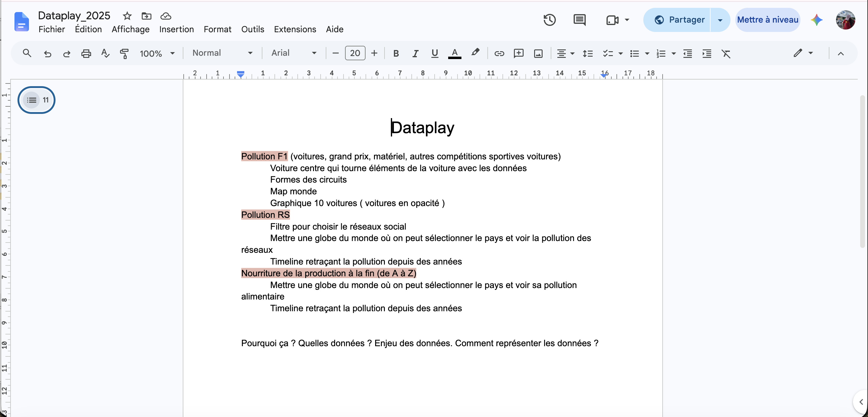Activate the paint format roller
The height and width of the screenshot is (417, 868).
coord(124,53)
